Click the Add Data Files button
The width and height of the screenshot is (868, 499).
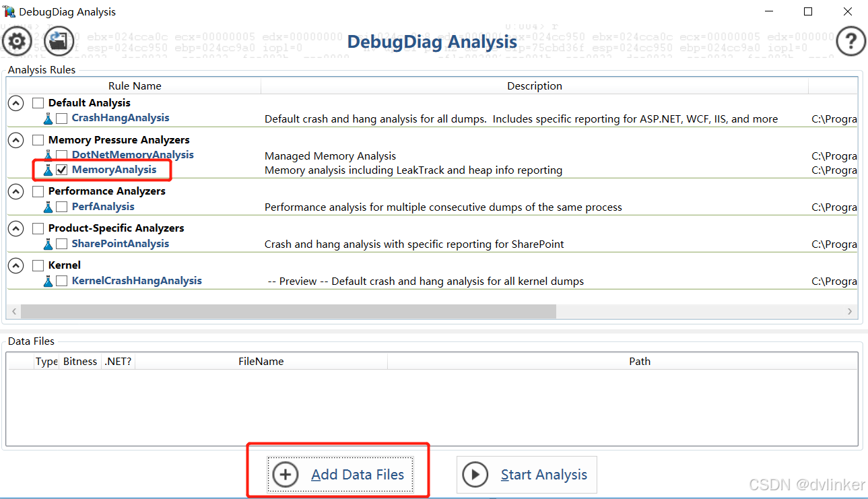[x=339, y=475]
